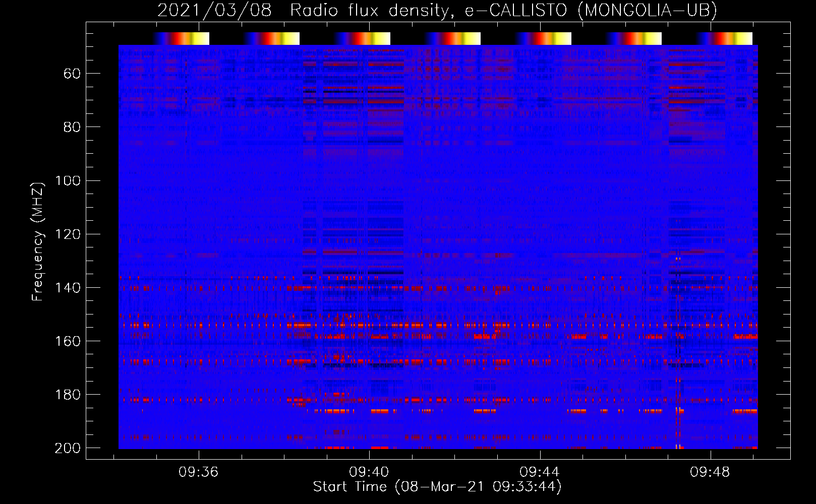Image resolution: width=816 pixels, height=504 pixels.
Task: Click the 140 frequency tick label
Action: tap(68, 287)
